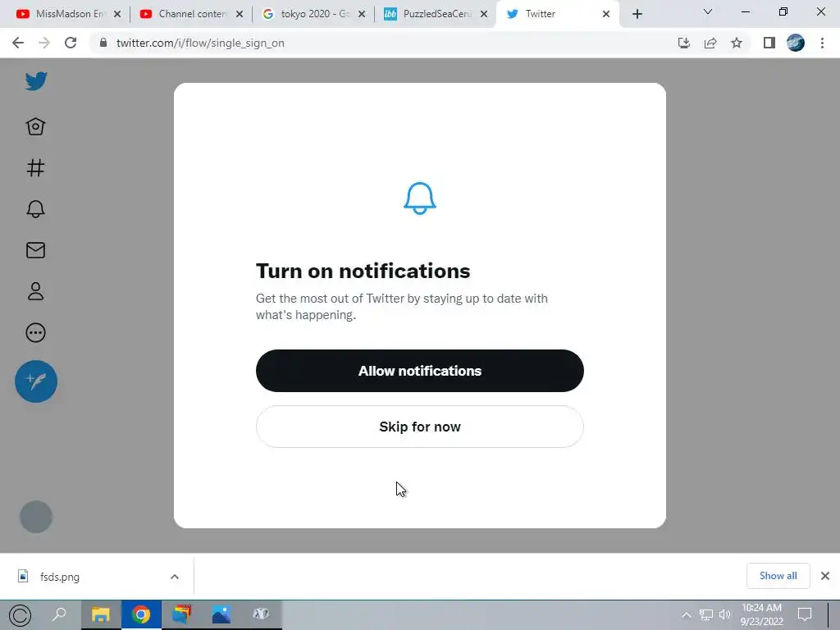Screen dimensions: 840x630
Task: Click the blue compose Tweet feather button
Action: [x=36, y=381]
